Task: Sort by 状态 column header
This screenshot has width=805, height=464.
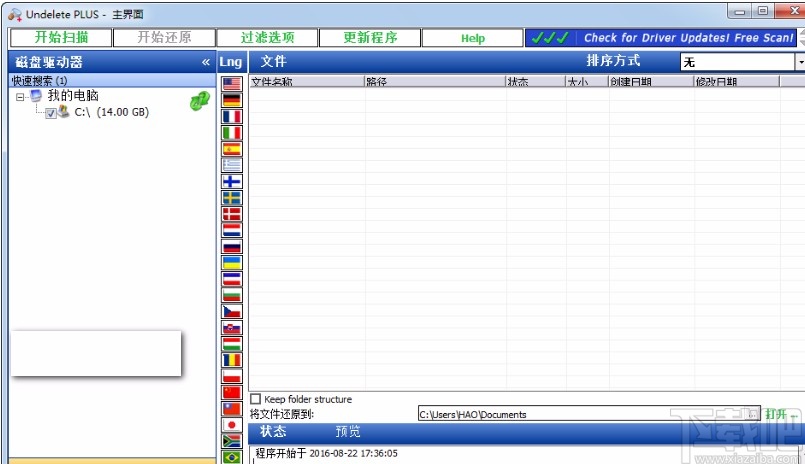Action: pos(535,82)
